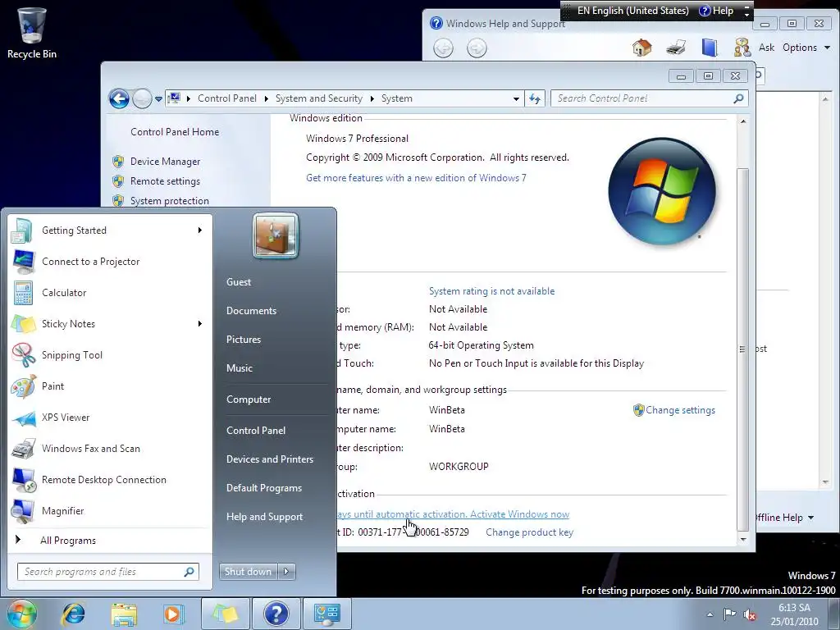Open Offline Help dropdown
Viewport: 840px width, 630px height.
(785, 518)
